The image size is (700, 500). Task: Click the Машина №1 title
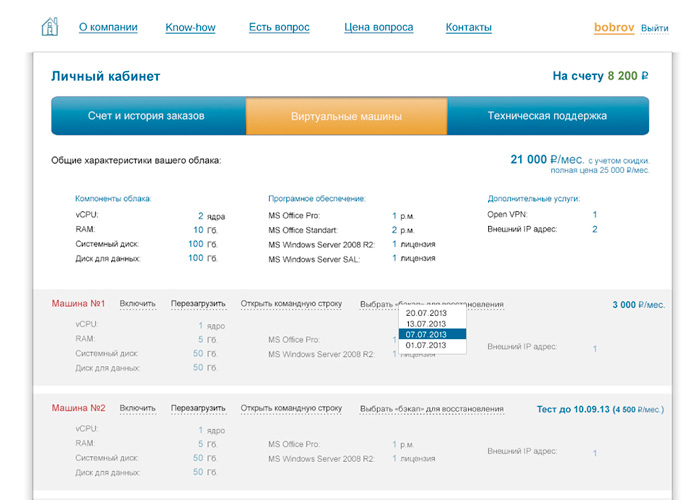point(78,304)
